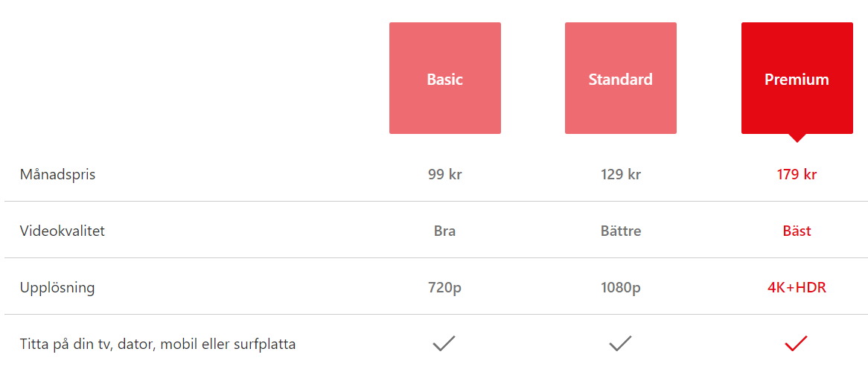Click the 129 kr monthly price
The height and width of the screenshot is (375, 868).
621,175
